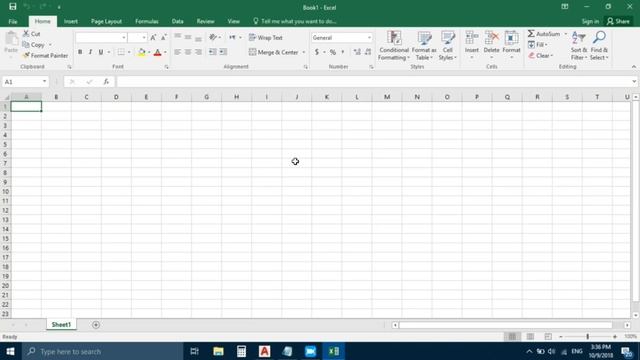Switch to the View tab
This screenshot has width=640, height=360.
click(233, 21)
